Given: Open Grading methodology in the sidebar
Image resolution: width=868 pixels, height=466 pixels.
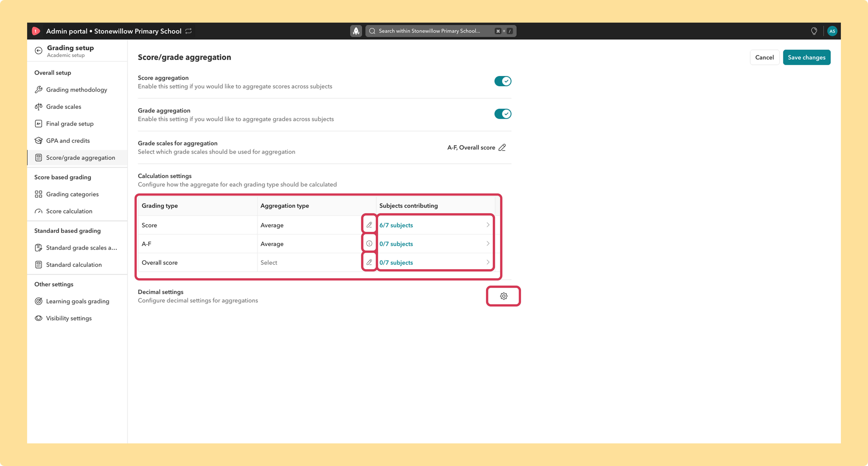Looking at the screenshot, I should pyautogui.click(x=77, y=89).
